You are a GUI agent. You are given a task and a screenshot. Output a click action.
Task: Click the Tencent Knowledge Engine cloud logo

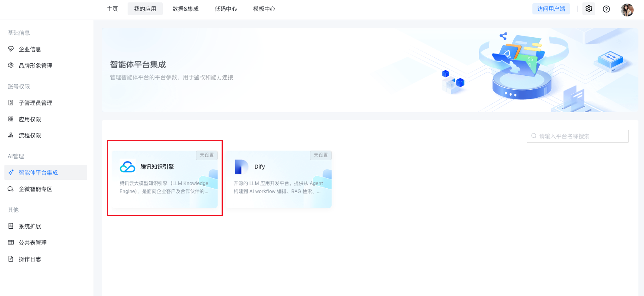tap(128, 167)
